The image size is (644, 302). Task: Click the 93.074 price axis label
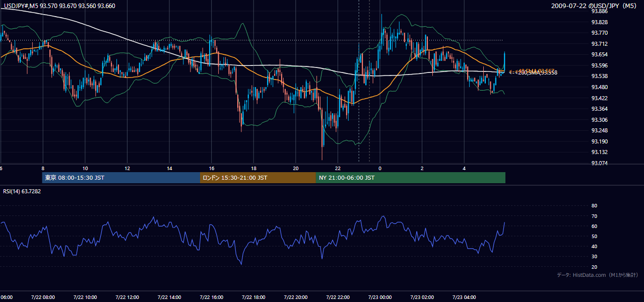[599, 163]
